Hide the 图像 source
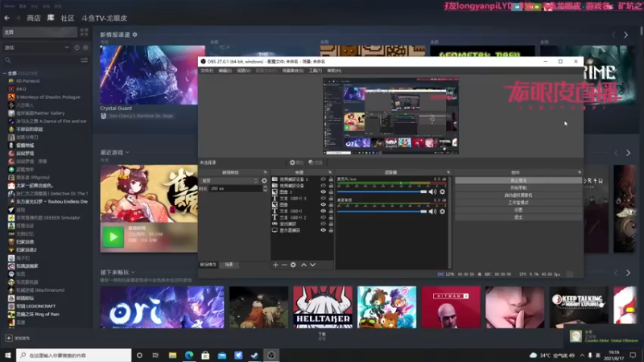 [x=324, y=204]
